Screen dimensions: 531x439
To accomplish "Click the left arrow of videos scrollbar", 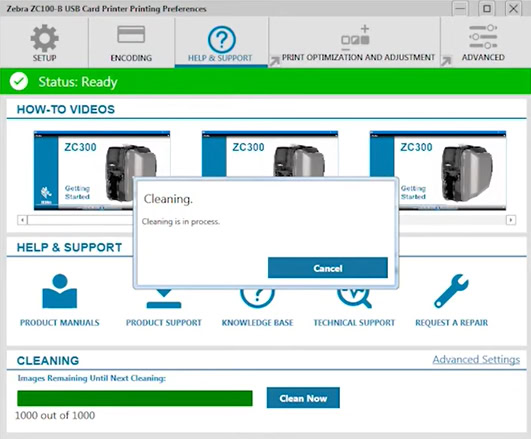I will (22, 220).
